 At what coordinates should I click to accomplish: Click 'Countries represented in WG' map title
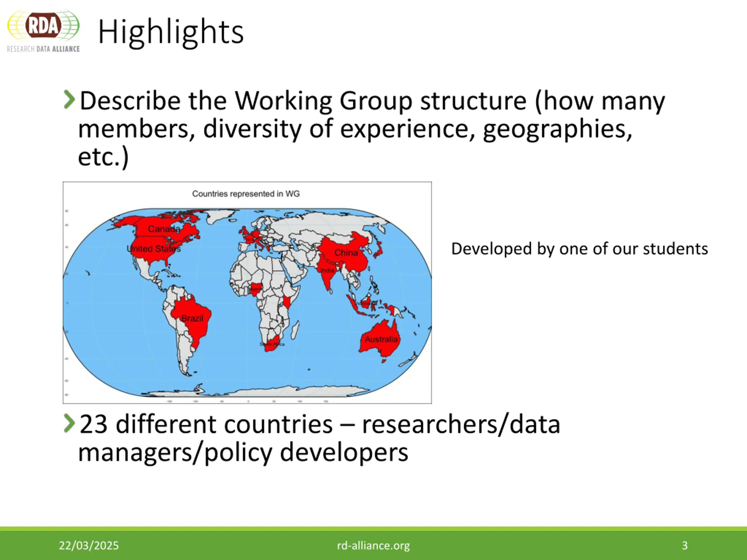tap(246, 194)
